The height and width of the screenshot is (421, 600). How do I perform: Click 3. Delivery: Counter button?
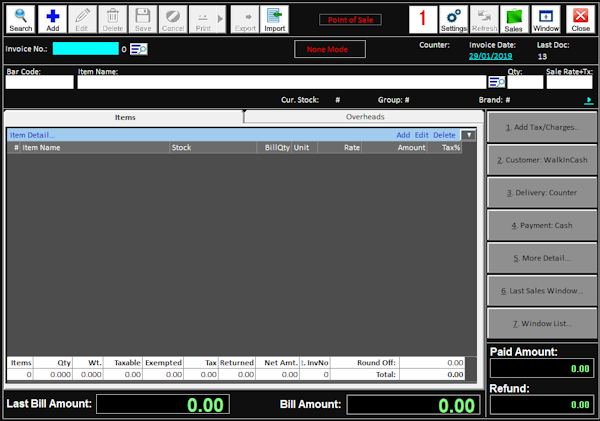click(542, 193)
